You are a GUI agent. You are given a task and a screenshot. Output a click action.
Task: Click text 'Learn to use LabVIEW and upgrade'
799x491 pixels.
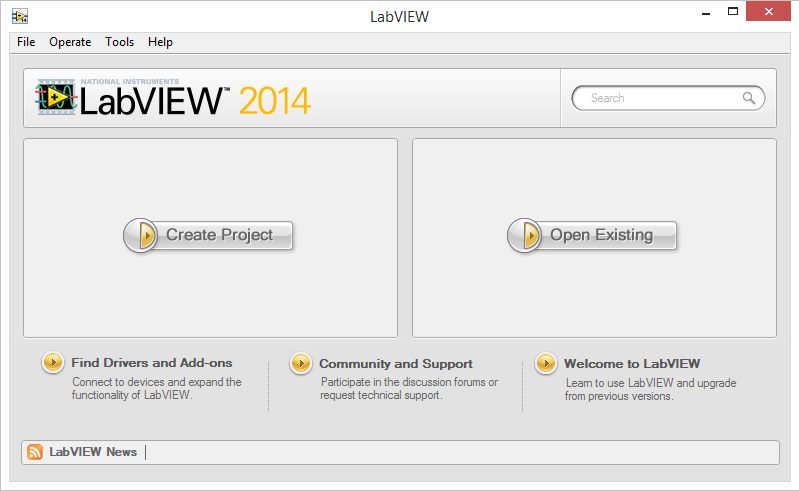click(x=651, y=383)
